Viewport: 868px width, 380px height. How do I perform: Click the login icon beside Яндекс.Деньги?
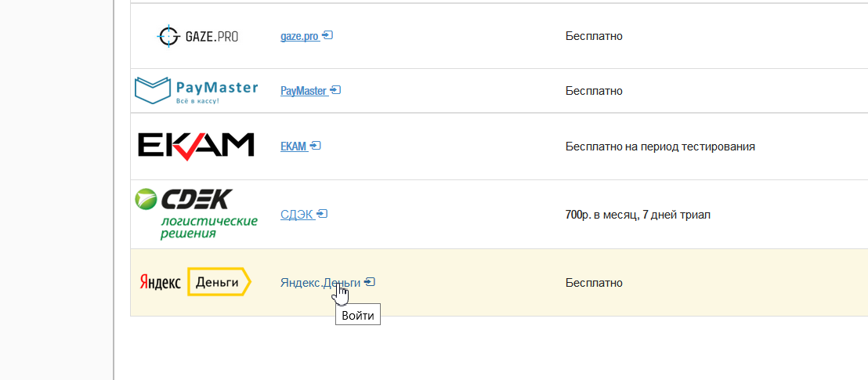[371, 282]
